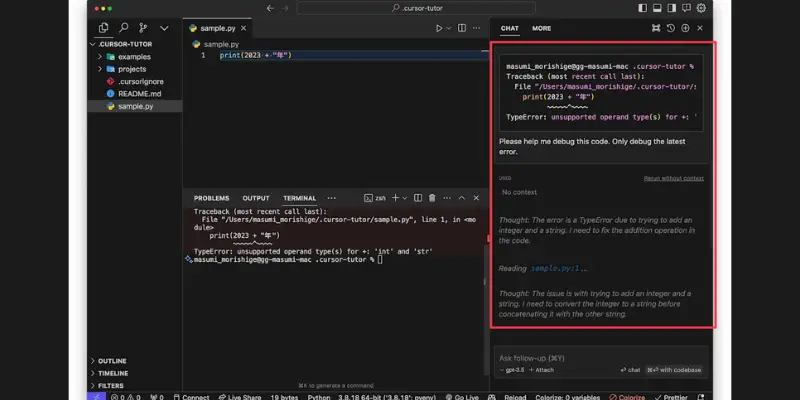The width and height of the screenshot is (800, 400).
Task: Send using with codebase button
Action: pyautogui.click(x=674, y=370)
